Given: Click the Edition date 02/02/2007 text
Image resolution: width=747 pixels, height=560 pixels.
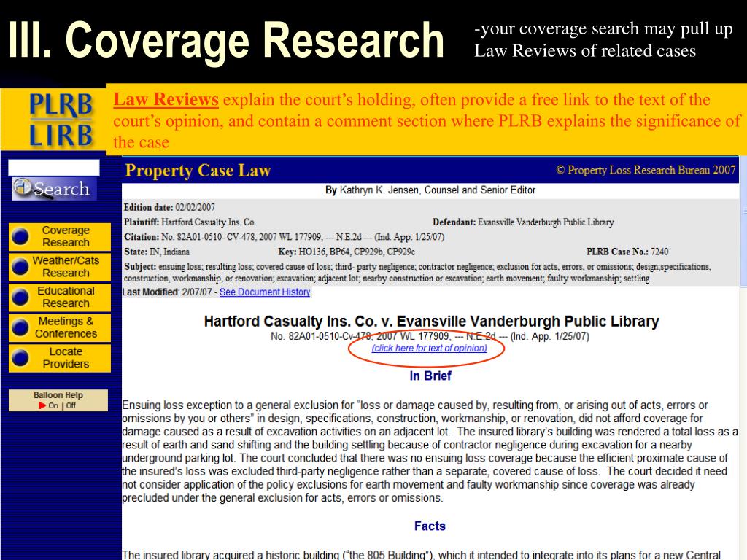Looking at the screenshot, I should pyautogui.click(x=169, y=207).
